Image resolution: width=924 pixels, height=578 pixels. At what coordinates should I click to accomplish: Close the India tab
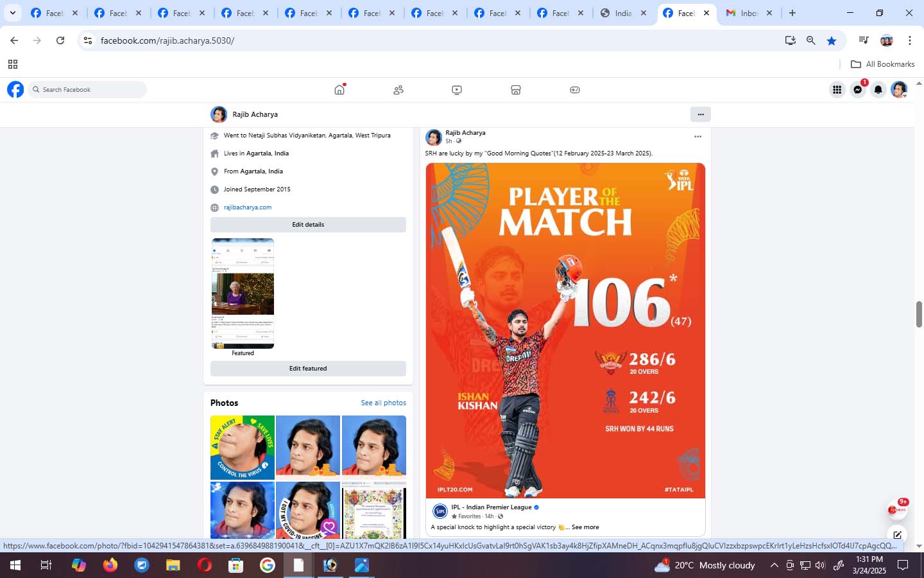644,13
